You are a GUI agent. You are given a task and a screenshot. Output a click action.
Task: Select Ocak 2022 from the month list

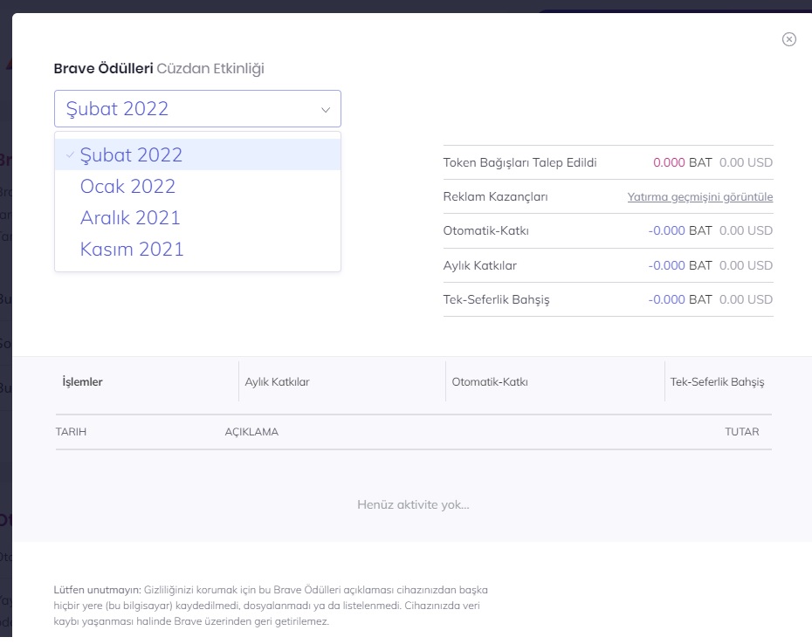[x=127, y=187]
